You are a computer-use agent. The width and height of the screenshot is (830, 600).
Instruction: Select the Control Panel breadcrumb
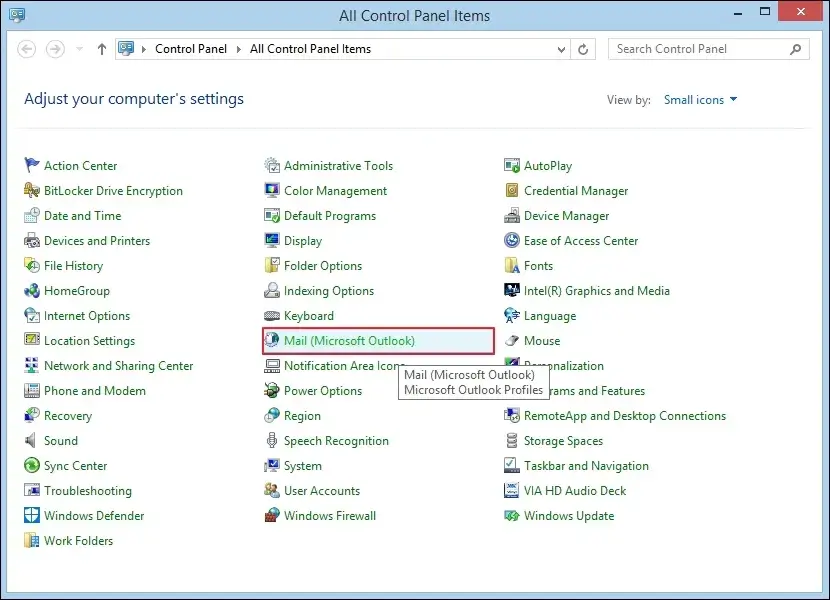point(191,49)
